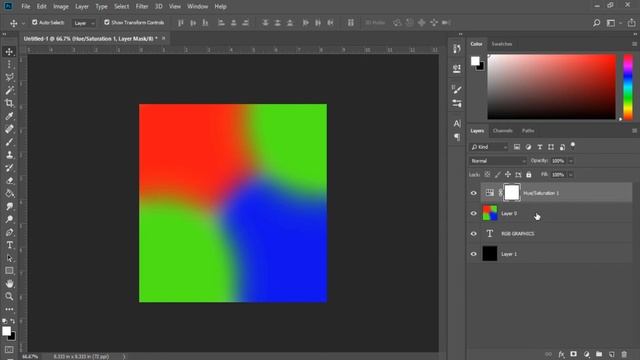
Task: Toggle Show Transform Controls checkbox
Action: point(107,22)
